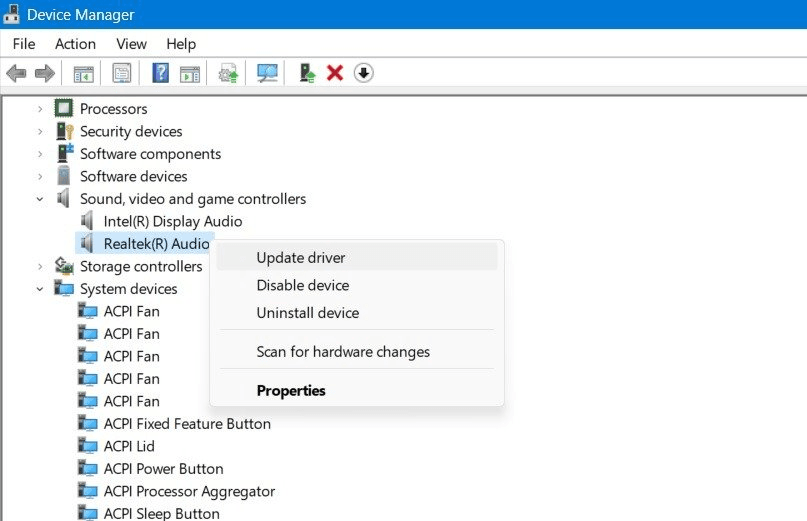807x521 pixels.
Task: Select the System devices label
Action: [129, 289]
